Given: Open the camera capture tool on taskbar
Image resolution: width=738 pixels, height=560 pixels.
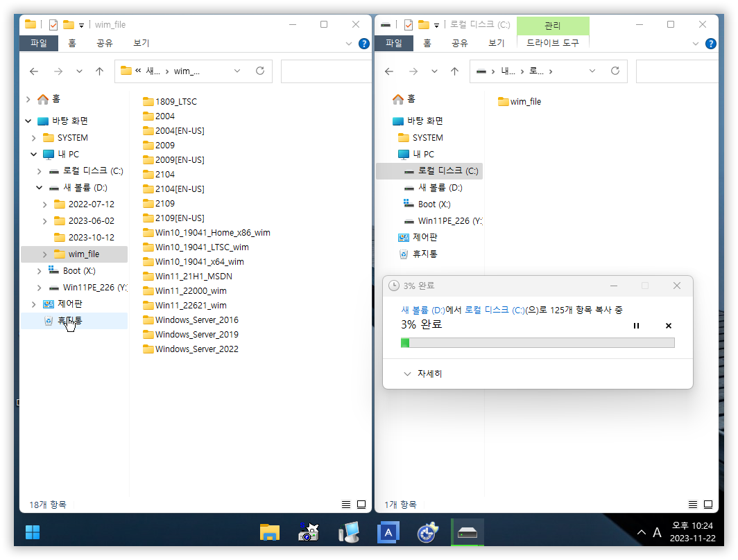Looking at the screenshot, I should (309, 532).
